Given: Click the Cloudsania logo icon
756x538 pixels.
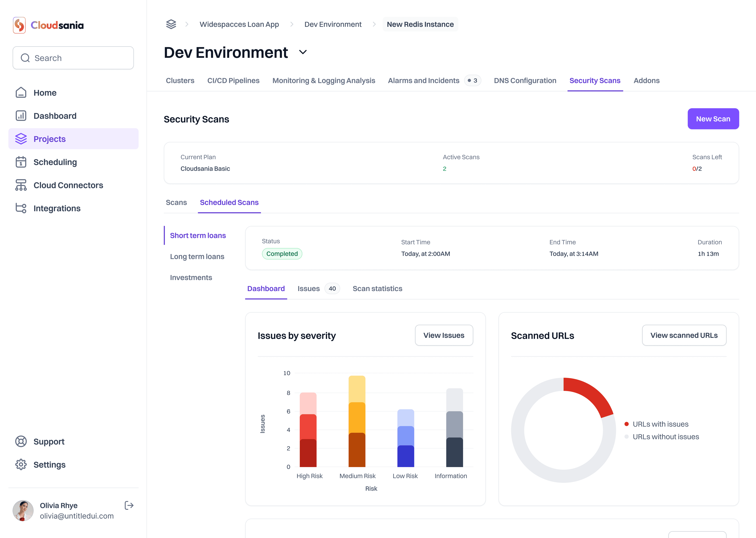Looking at the screenshot, I should coord(19,25).
